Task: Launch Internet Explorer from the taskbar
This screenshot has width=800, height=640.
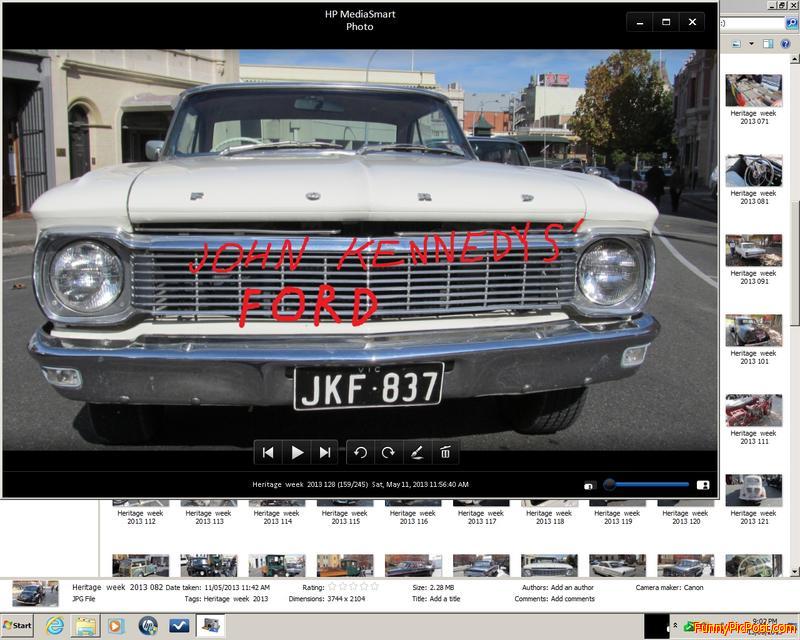Action: [x=55, y=625]
